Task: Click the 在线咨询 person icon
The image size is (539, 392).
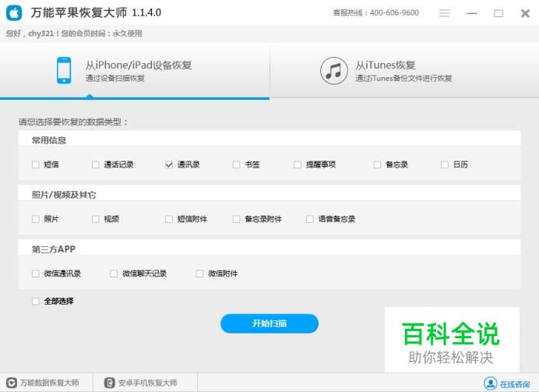Action: coord(490,383)
